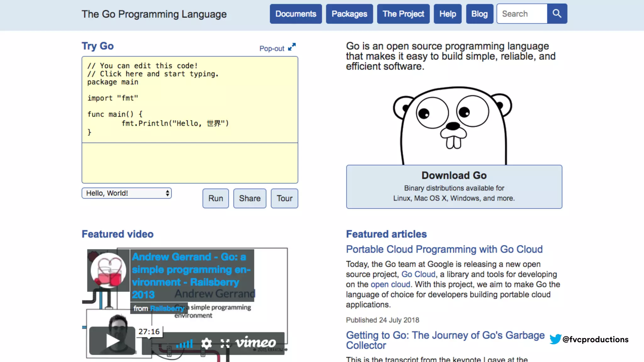
Task: Click the Railsberry channel avatar
Action: pos(108,271)
